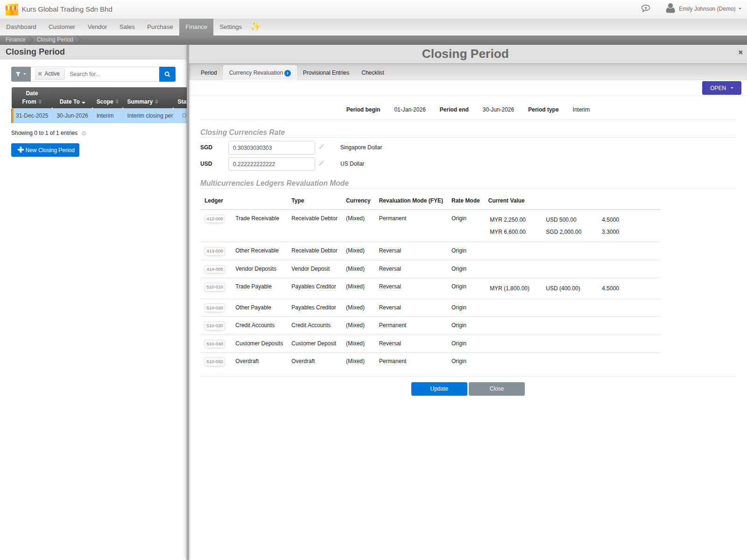Viewport: 747px width, 560px height.
Task: Create a New Closing Period
Action: click(45, 150)
